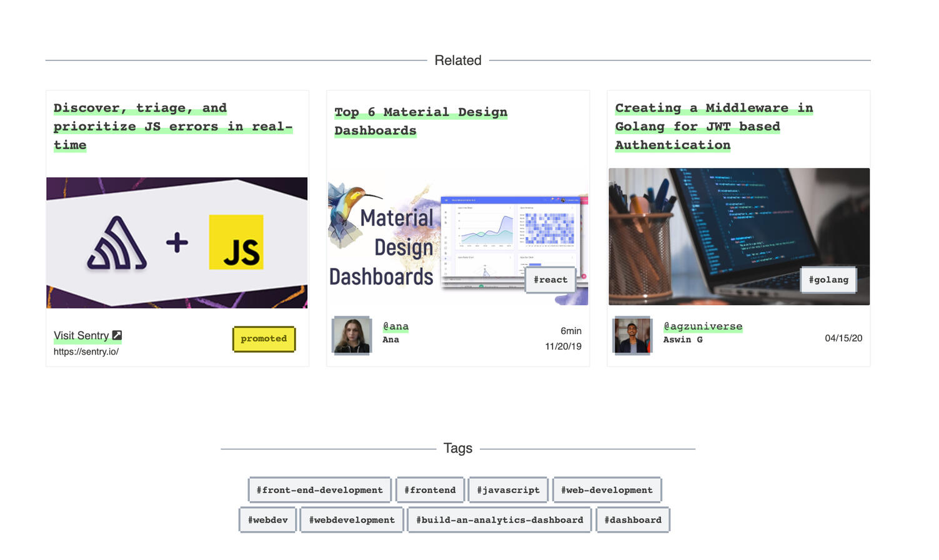
Task: Click the @agzuniverse username link
Action: pyautogui.click(x=702, y=326)
